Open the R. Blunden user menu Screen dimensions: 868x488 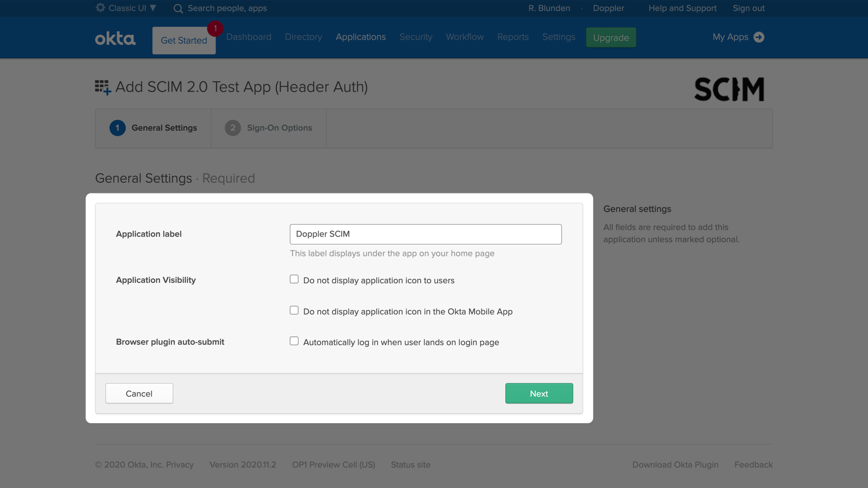[549, 8]
